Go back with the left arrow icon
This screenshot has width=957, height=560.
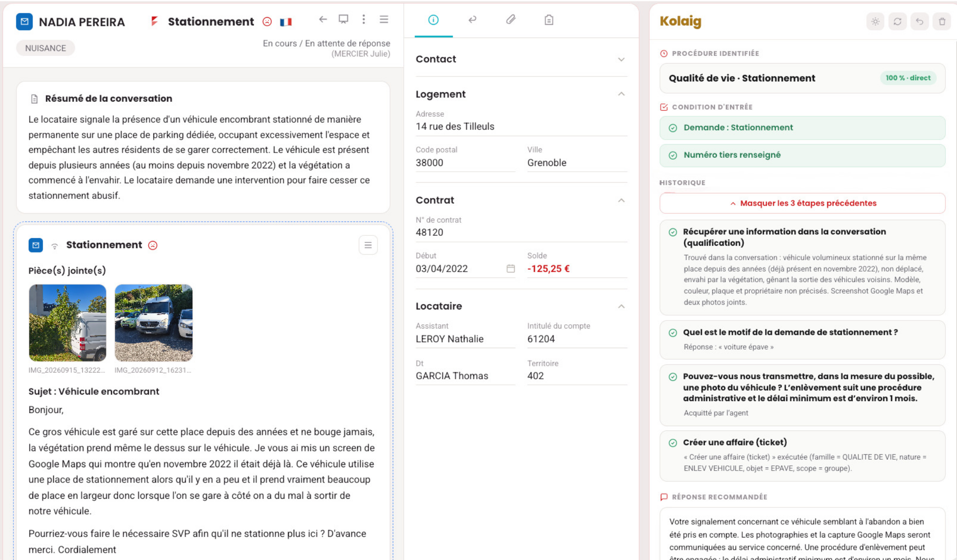323,19
